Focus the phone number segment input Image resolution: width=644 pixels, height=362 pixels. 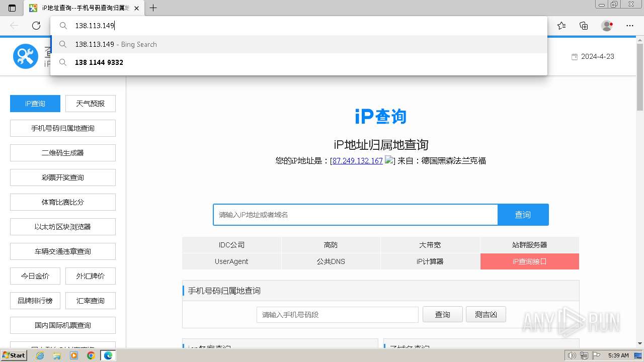(x=338, y=315)
